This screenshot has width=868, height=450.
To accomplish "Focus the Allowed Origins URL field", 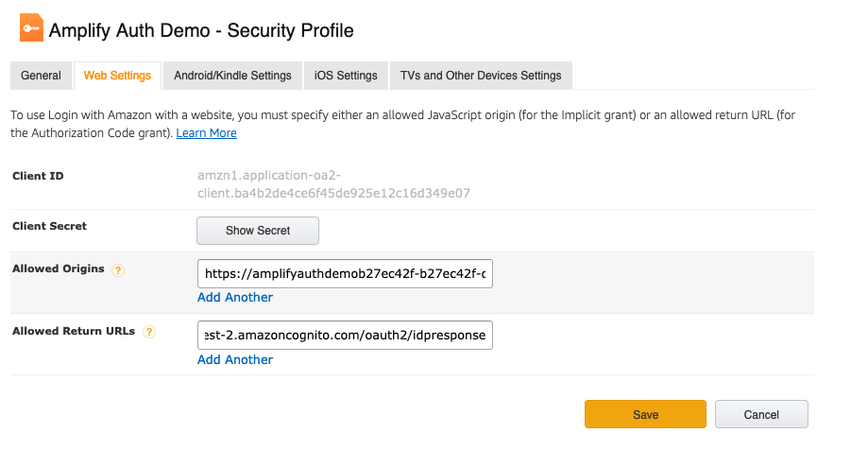I will coord(345,273).
